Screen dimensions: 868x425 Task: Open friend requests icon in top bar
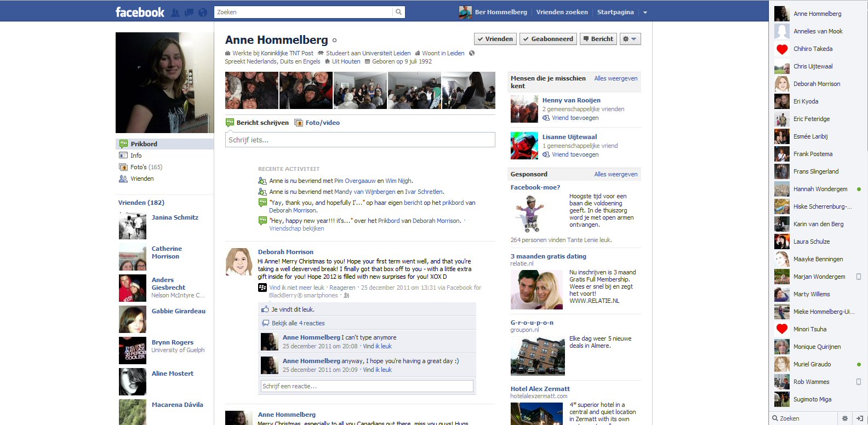[175, 12]
